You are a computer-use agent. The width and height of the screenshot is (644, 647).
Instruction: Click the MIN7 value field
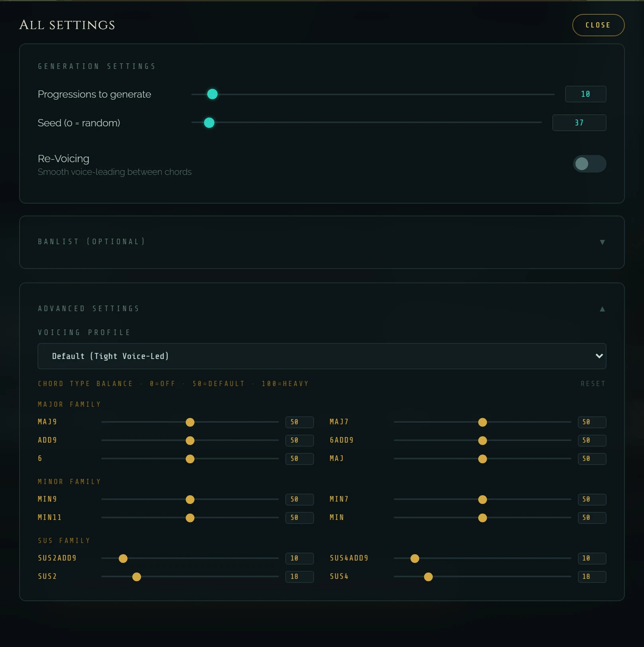click(x=592, y=500)
